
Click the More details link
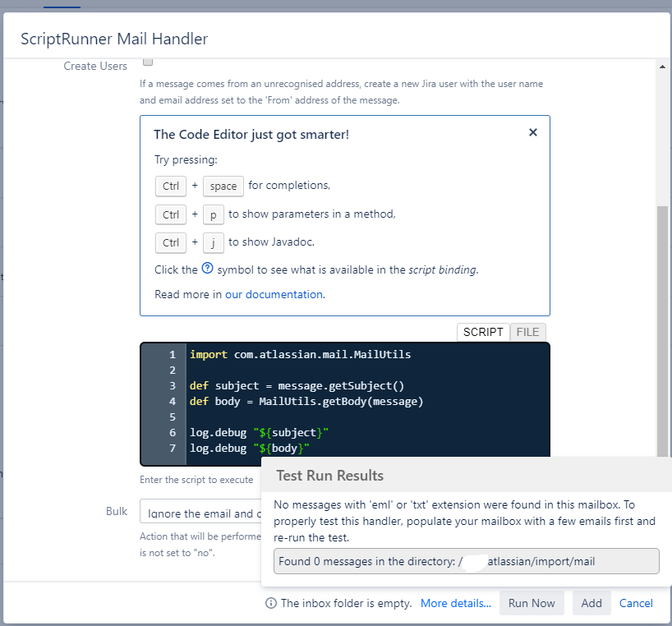[455, 602]
